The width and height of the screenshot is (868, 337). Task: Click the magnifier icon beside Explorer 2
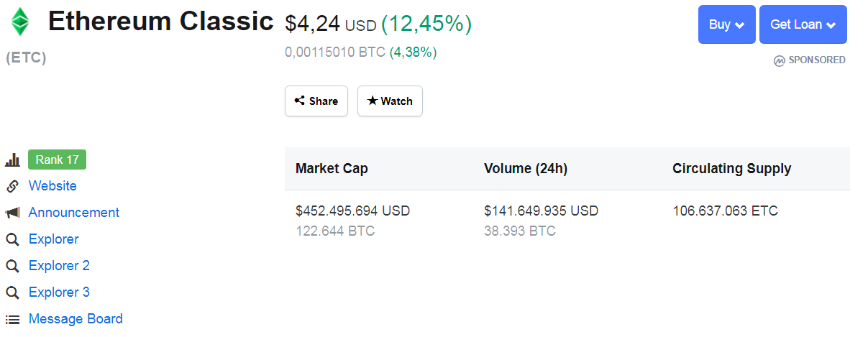(12, 266)
